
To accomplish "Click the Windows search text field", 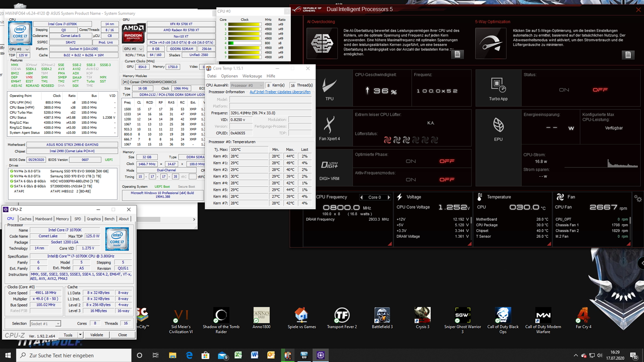I will pos(74,355).
